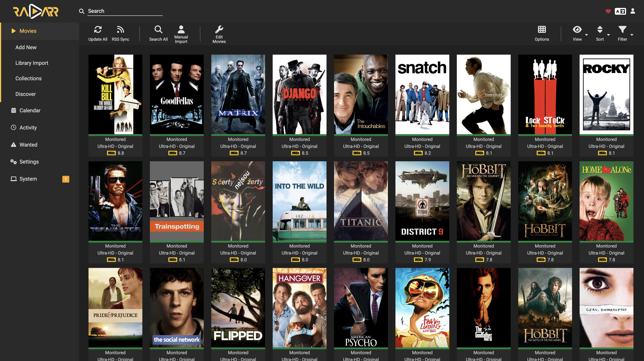
Task: Run Search All for missing movies
Action: pos(159,34)
